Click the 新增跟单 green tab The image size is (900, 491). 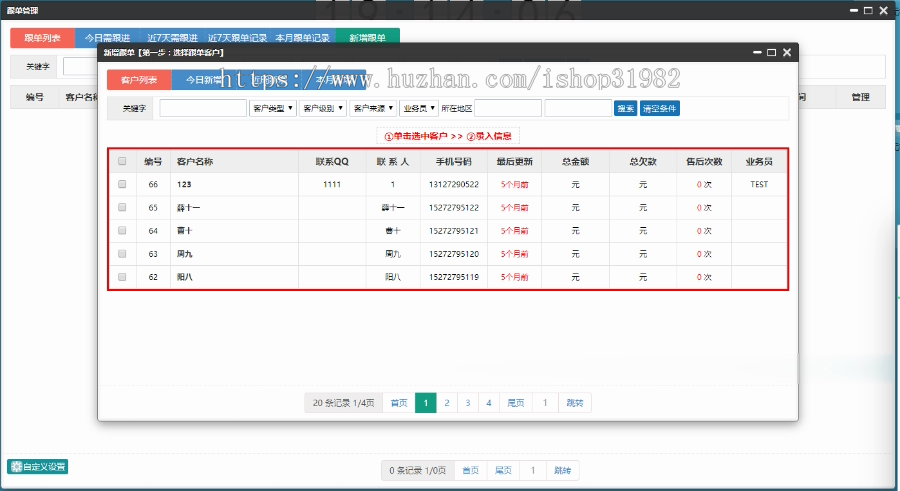(367, 38)
